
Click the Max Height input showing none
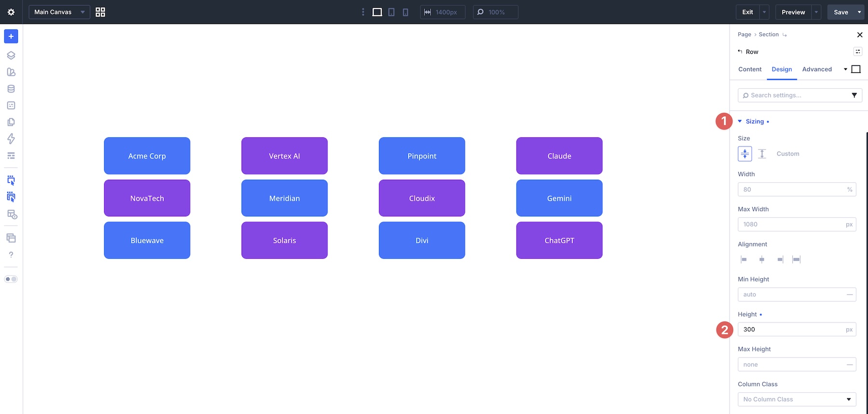tap(797, 364)
